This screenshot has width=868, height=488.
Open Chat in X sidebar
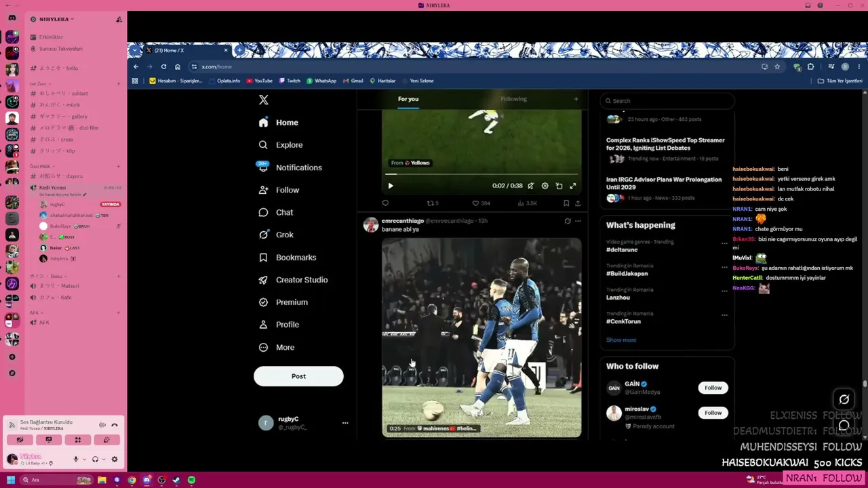click(276, 213)
